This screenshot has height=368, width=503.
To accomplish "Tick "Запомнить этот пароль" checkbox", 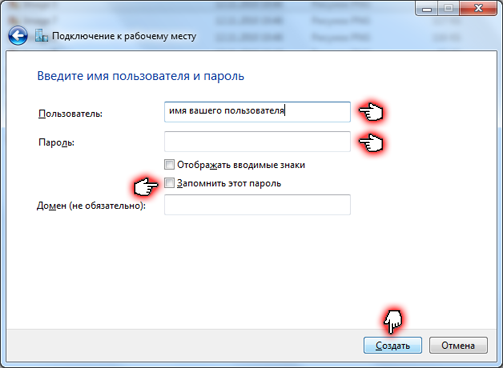I will coord(169,183).
